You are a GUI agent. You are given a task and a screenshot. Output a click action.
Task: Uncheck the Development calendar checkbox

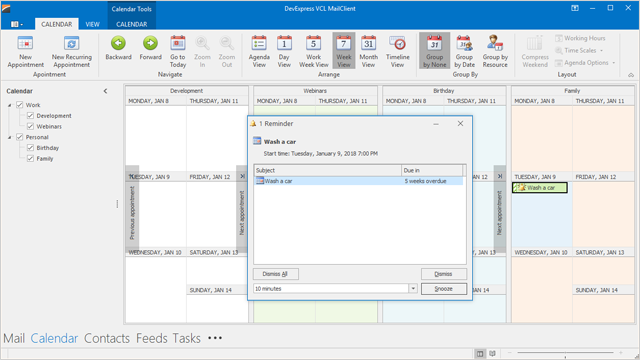[x=30, y=116]
